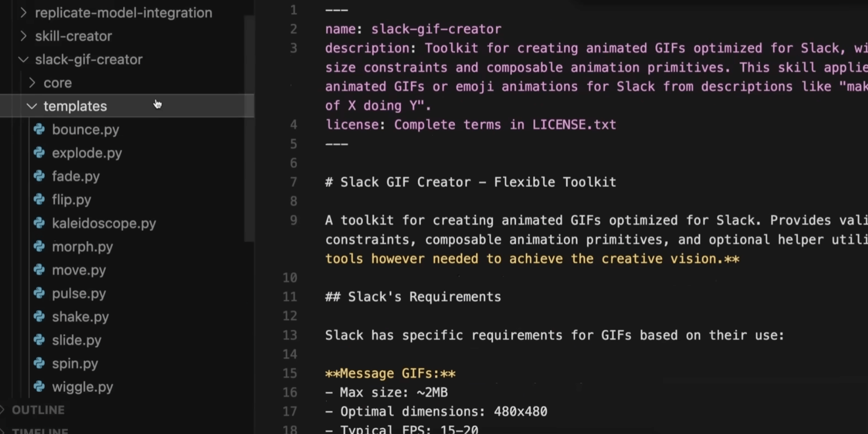Click line number 6 in the gutter
Image resolution: width=868 pixels, height=434 pixels.
tap(293, 163)
